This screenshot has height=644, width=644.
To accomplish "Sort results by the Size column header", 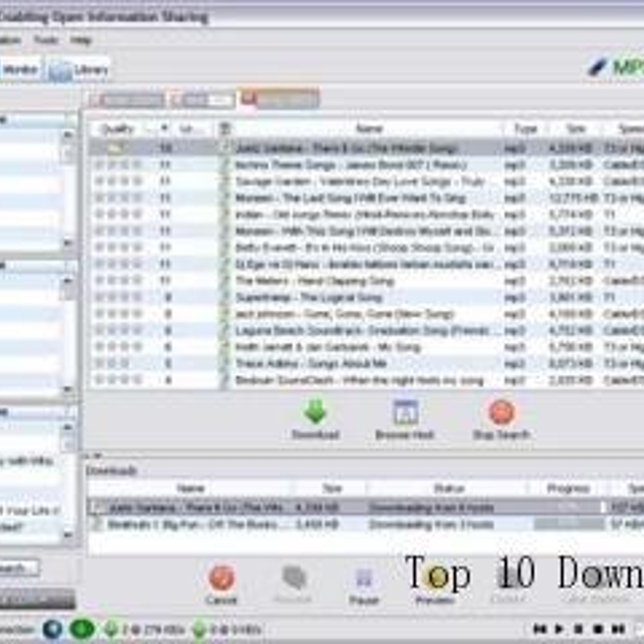I will [x=576, y=129].
